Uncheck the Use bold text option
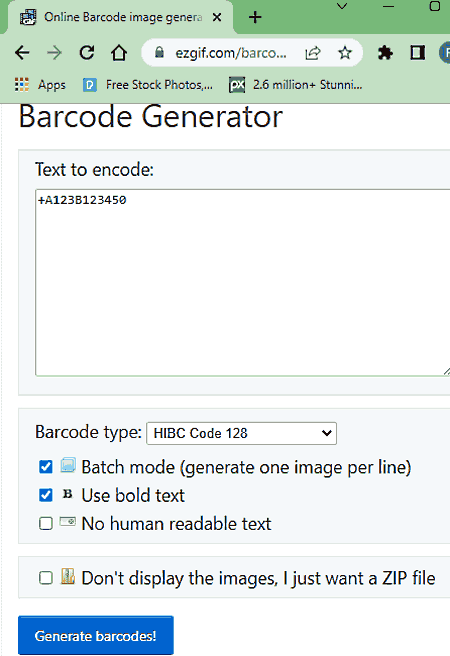This screenshot has width=450, height=656. [x=46, y=495]
